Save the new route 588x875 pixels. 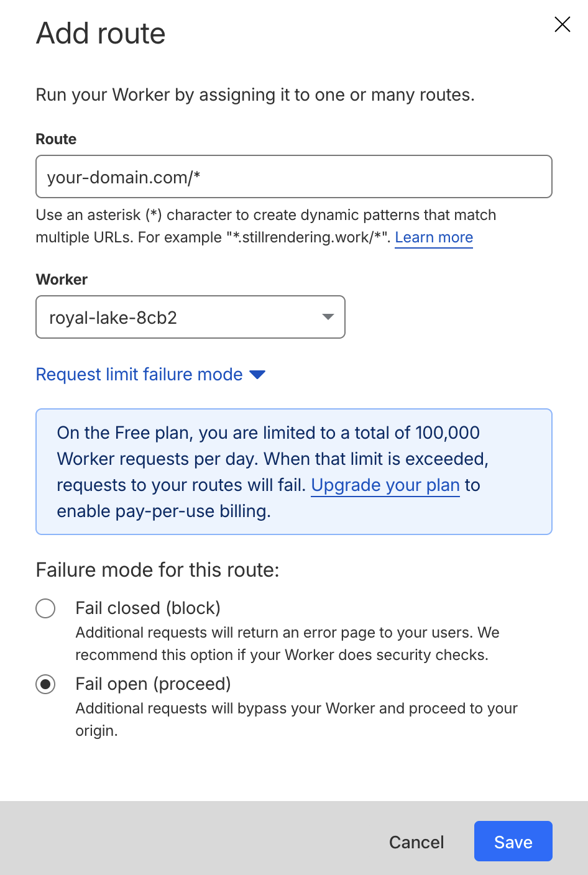click(x=513, y=841)
